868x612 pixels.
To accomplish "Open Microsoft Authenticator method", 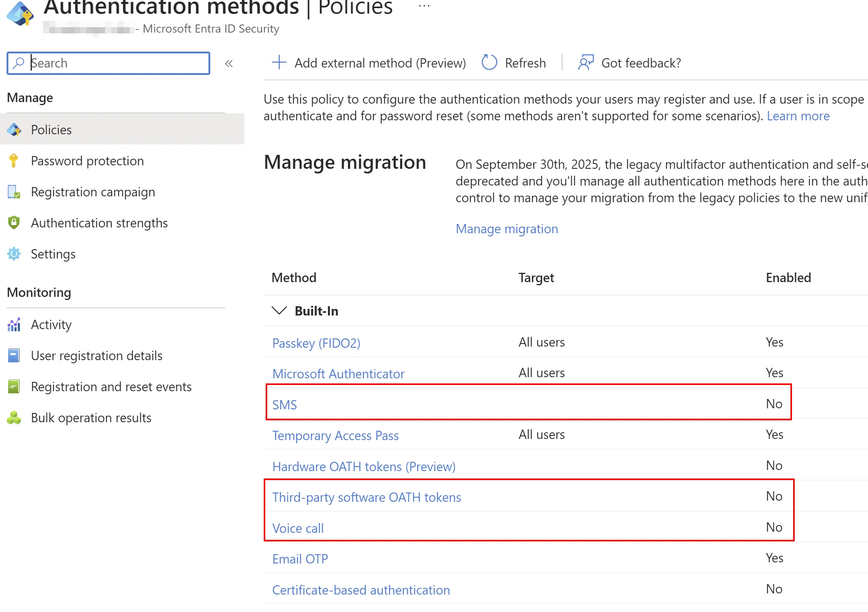I will (338, 373).
